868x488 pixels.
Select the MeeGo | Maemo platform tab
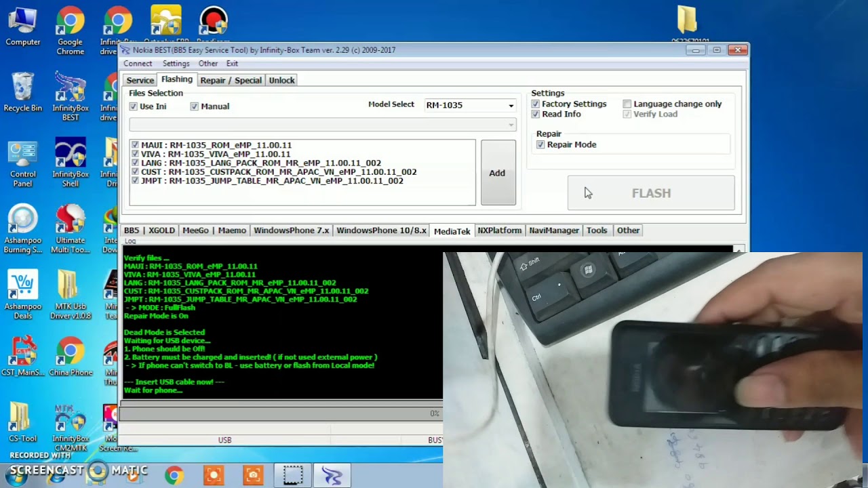click(214, 230)
